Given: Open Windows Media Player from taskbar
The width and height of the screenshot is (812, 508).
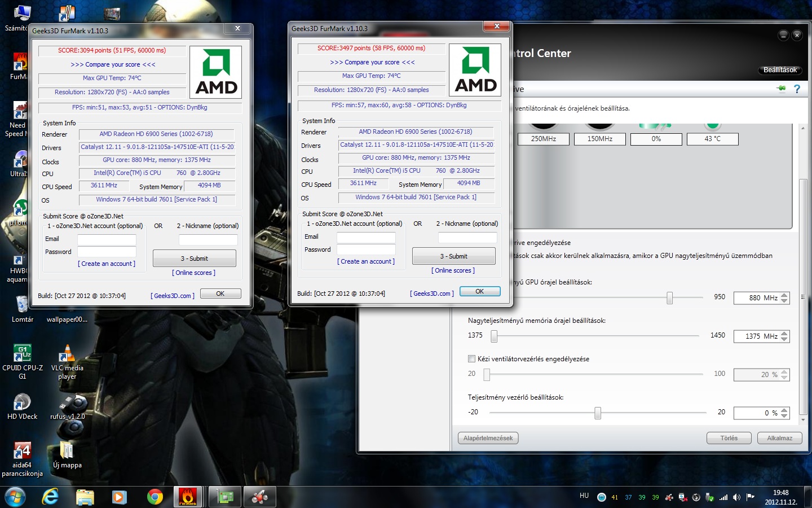Looking at the screenshot, I should 119,497.
